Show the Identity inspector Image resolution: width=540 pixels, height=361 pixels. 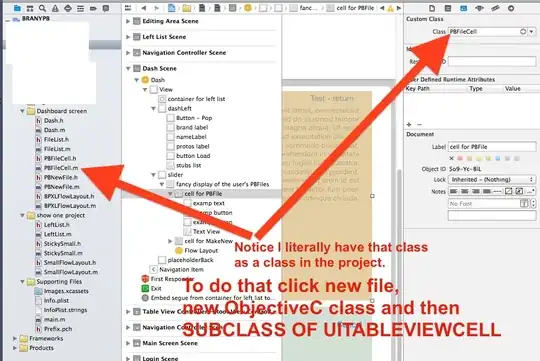[464, 8]
